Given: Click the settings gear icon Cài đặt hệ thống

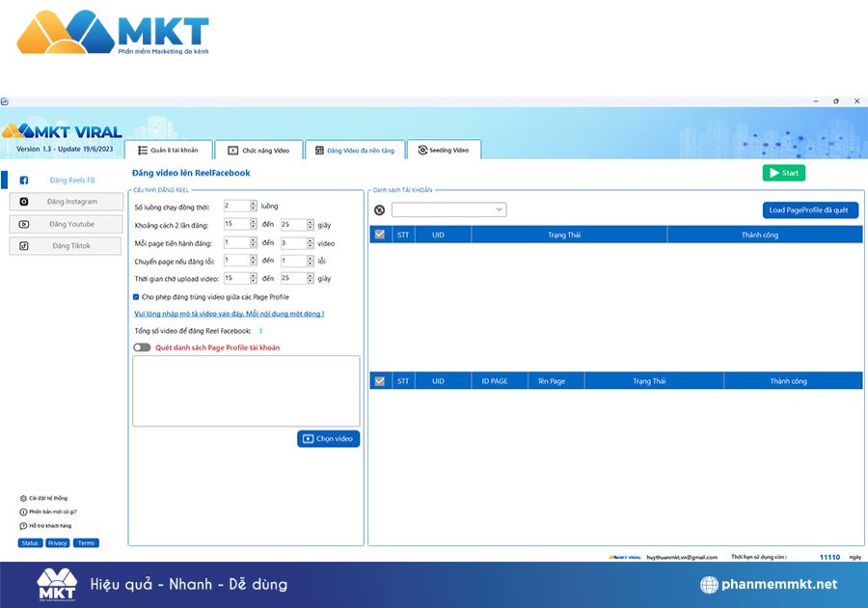Looking at the screenshot, I should [23, 498].
